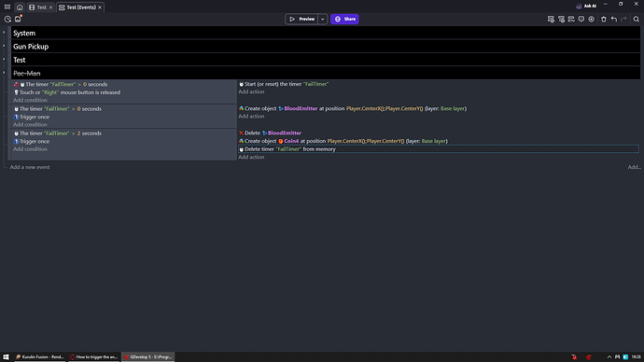Click the Share button

click(344, 20)
